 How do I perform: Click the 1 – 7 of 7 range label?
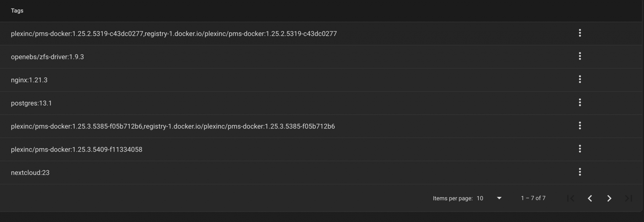[x=533, y=198]
